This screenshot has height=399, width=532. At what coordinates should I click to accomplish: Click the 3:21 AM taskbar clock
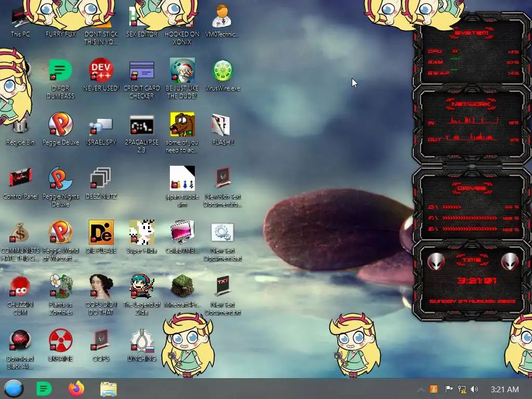(x=504, y=390)
